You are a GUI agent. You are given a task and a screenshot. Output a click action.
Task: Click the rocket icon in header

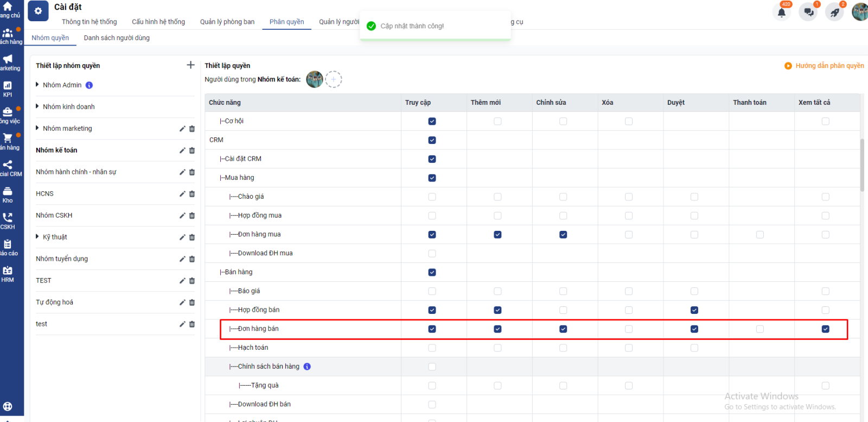(834, 12)
